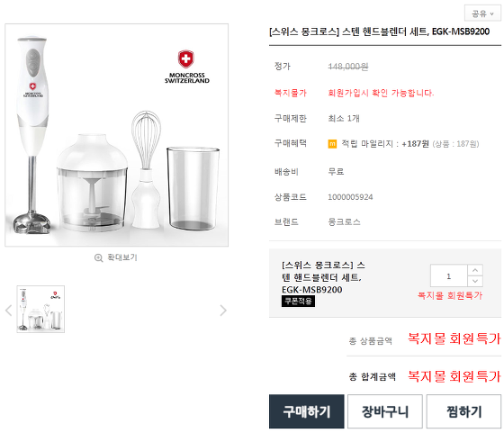Click the red 복지몰 회원특가 text under quantity
Image resolution: width=504 pixels, height=433 pixels.
point(450,295)
